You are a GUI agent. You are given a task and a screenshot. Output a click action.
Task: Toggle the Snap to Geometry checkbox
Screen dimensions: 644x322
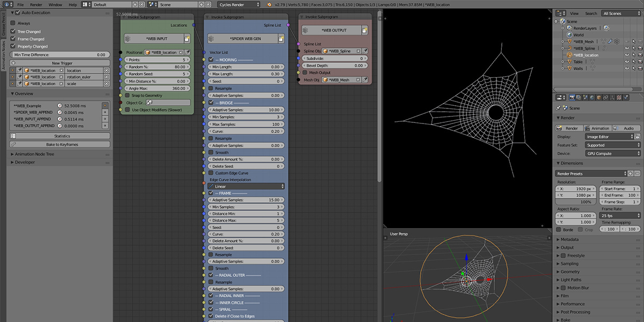(x=127, y=95)
